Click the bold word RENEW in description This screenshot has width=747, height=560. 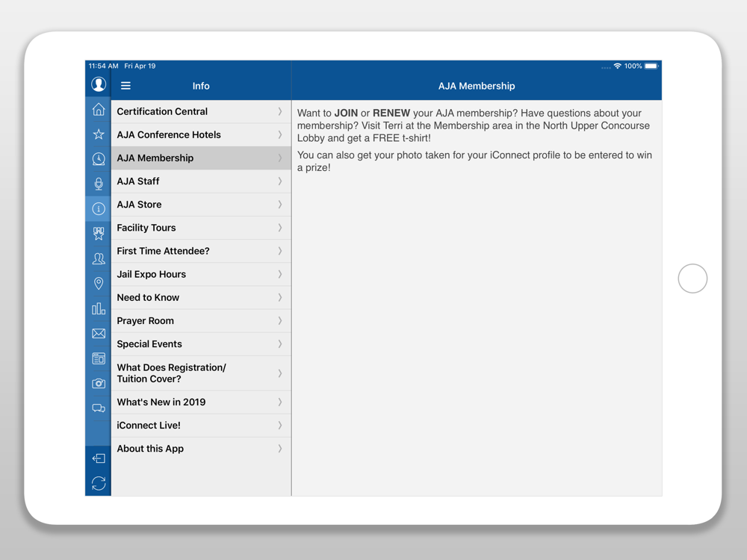tap(391, 113)
